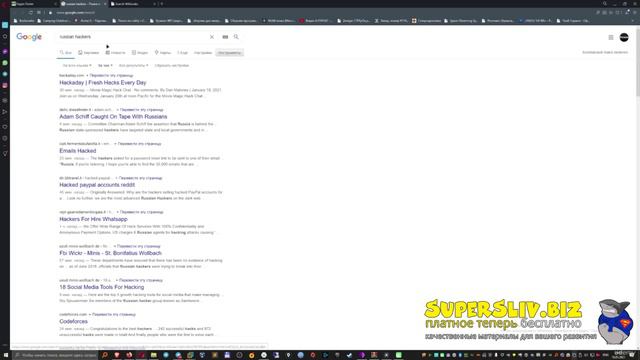Screen dimensions: 640x360
Task: Open the "More" search tab menu
Action: (182, 53)
